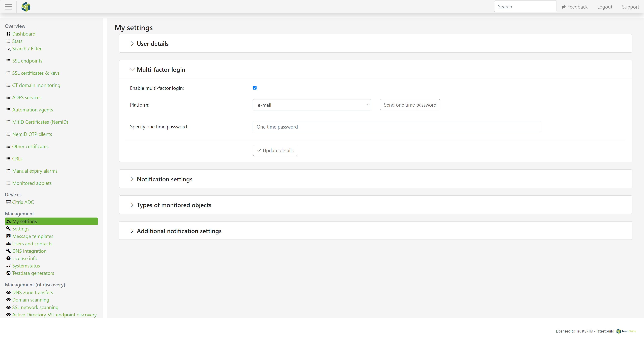Click the DNS integration wrench icon
Viewport: 644px width, 362px height.
8,251
